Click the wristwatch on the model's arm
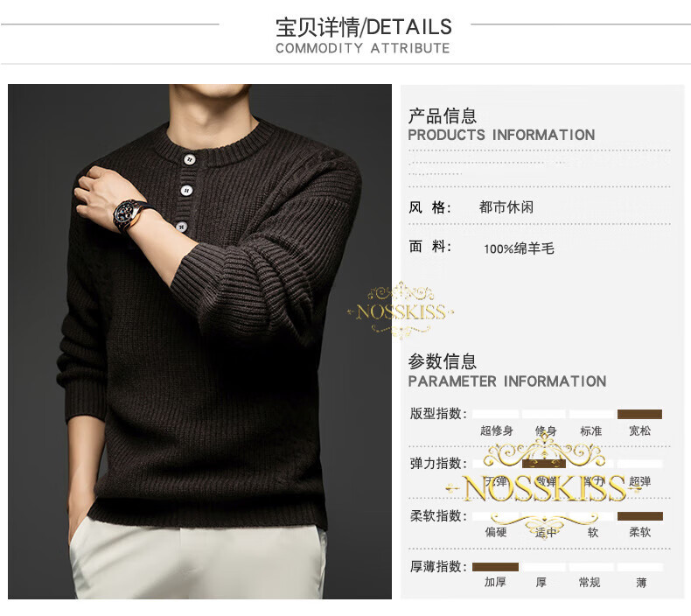This screenshot has width=691, height=616. (x=129, y=214)
